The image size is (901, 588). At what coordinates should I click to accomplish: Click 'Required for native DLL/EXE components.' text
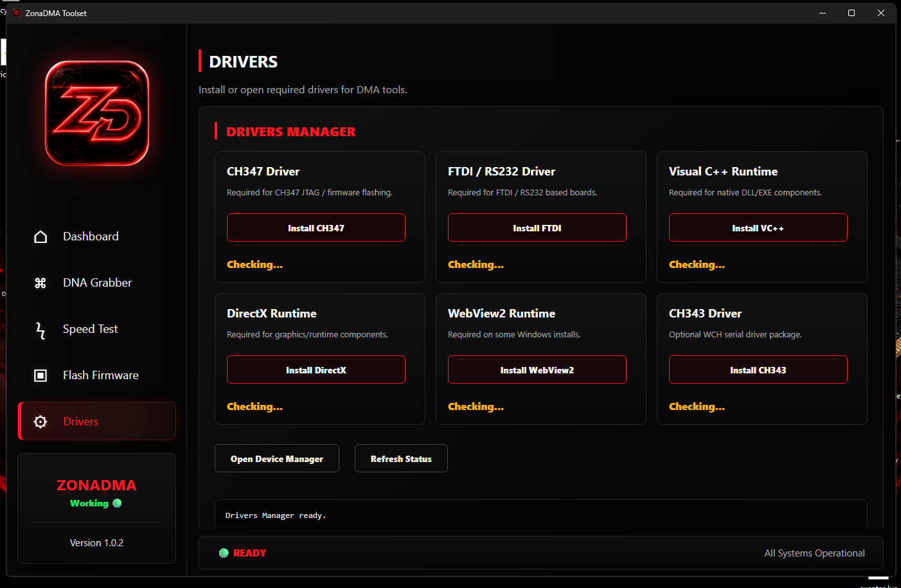(x=745, y=193)
